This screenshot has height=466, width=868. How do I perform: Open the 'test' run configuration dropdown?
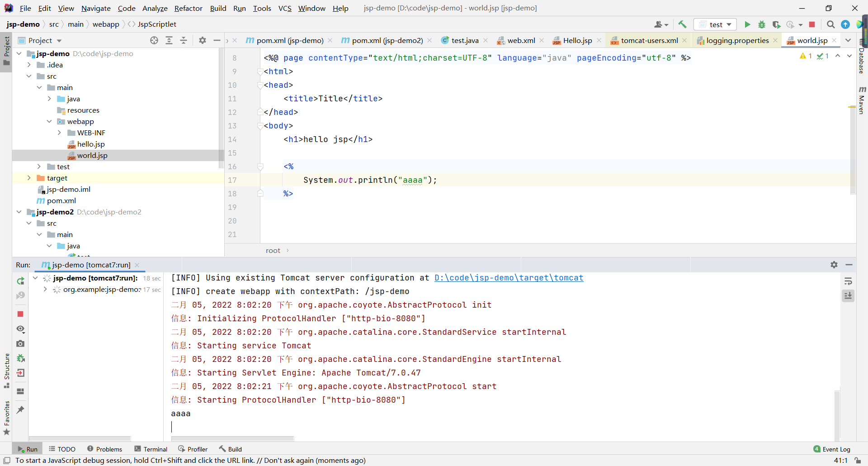tap(715, 24)
